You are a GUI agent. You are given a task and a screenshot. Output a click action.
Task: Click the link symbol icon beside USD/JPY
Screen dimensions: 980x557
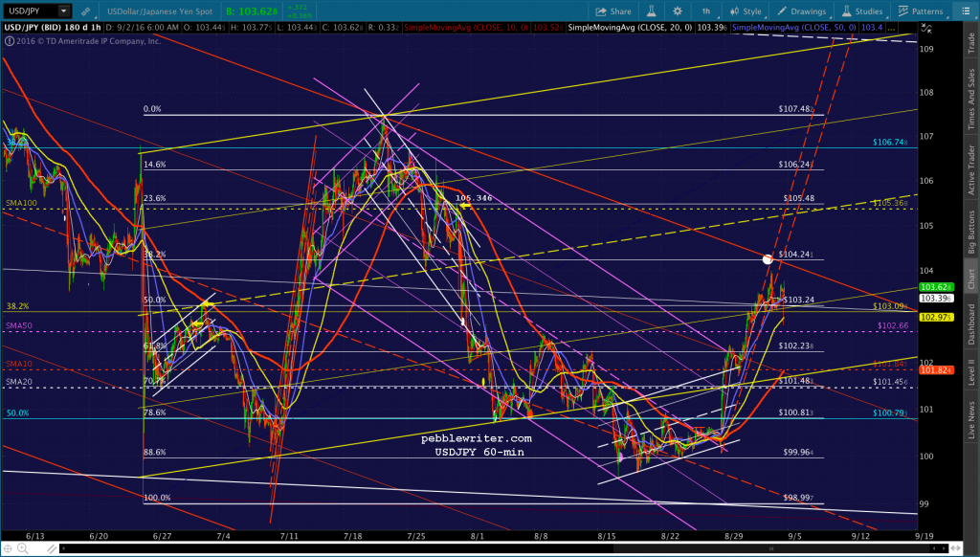tap(85, 11)
